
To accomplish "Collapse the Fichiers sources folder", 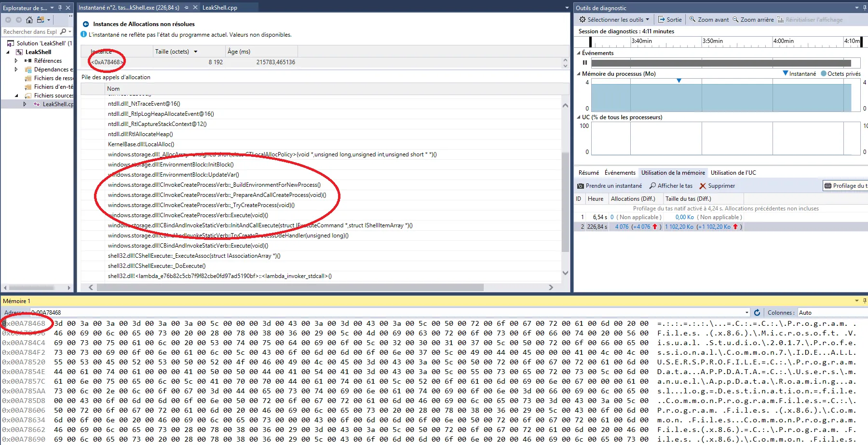I will tap(16, 96).
